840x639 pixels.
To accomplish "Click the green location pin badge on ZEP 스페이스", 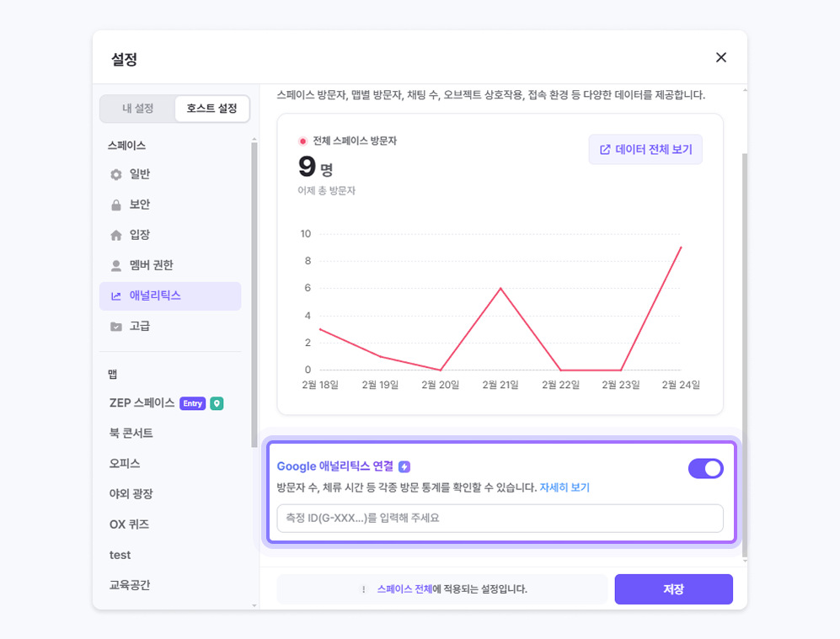I will click(217, 403).
